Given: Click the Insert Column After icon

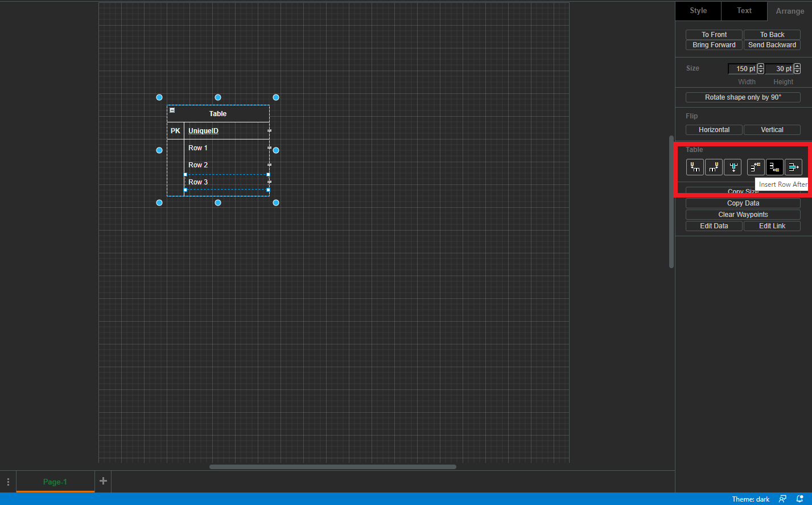Looking at the screenshot, I should pyautogui.click(x=714, y=167).
